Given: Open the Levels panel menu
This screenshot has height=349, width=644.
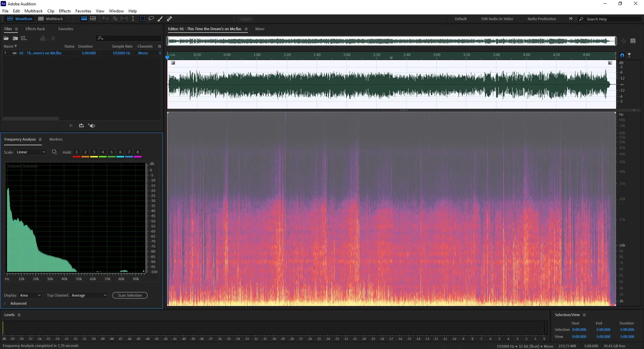Looking at the screenshot, I should pyautogui.click(x=19, y=315).
